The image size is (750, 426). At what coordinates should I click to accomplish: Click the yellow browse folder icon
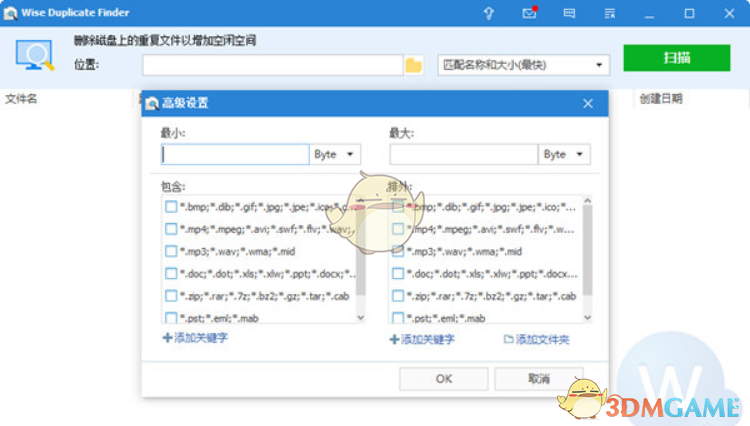tap(414, 65)
